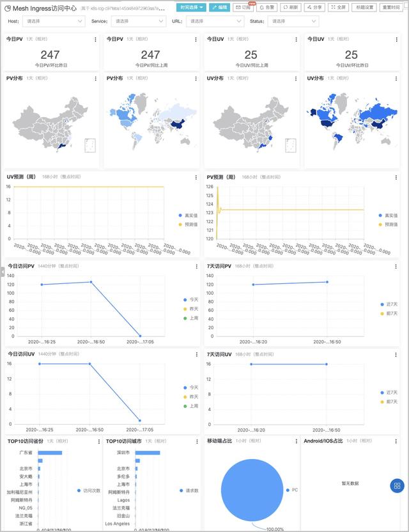
Task: Toggle 今天 series in 今日访问UV legend
Action: (x=190, y=387)
